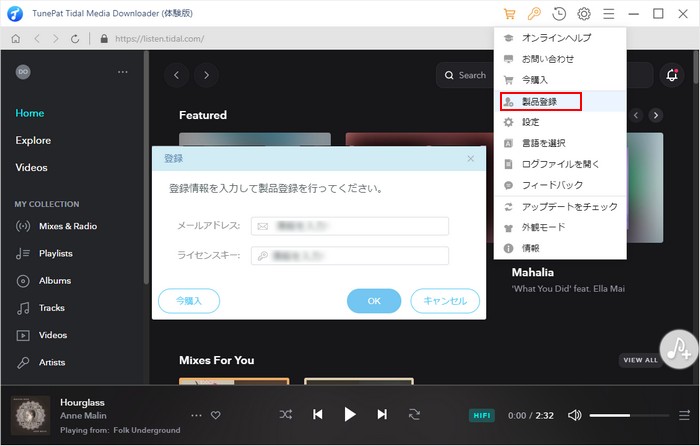The image size is (700, 446).
Task: Like current track with heart icon
Action: [216, 415]
